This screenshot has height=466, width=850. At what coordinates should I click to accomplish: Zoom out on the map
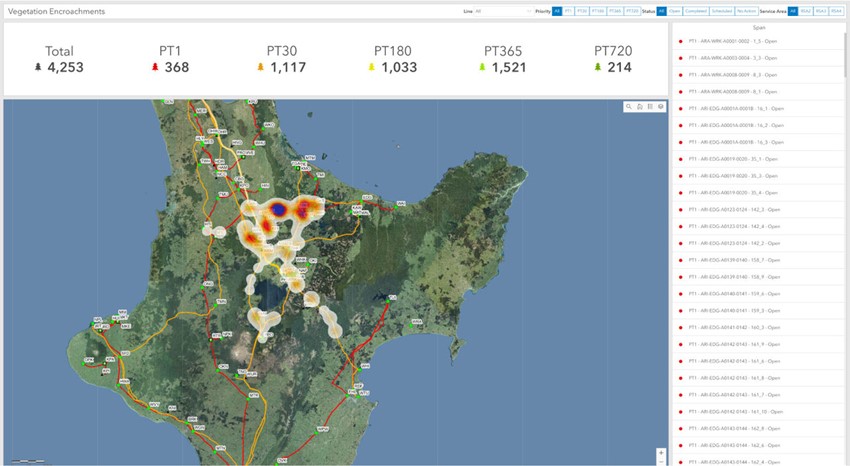tap(660, 461)
